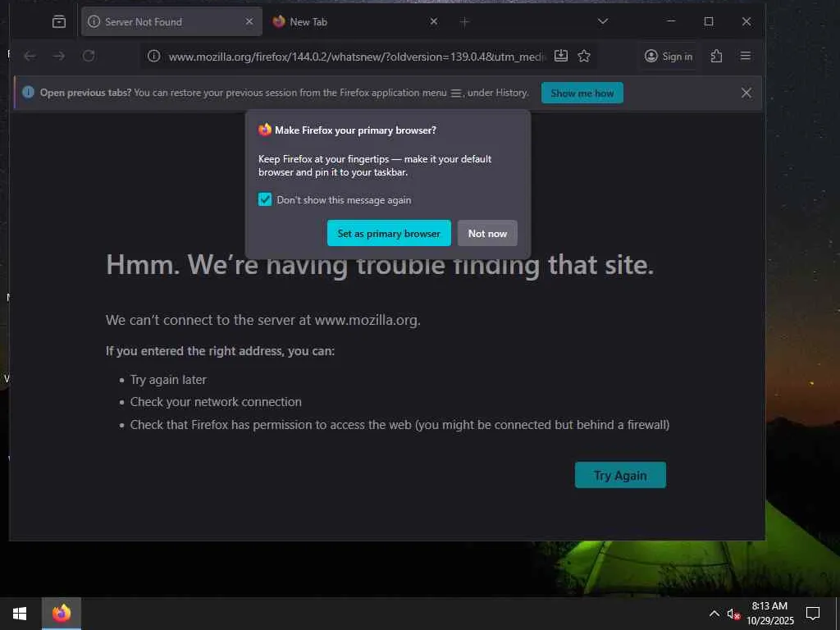Sign in to Firefox account
This screenshot has height=630, width=840.
[x=669, y=57]
